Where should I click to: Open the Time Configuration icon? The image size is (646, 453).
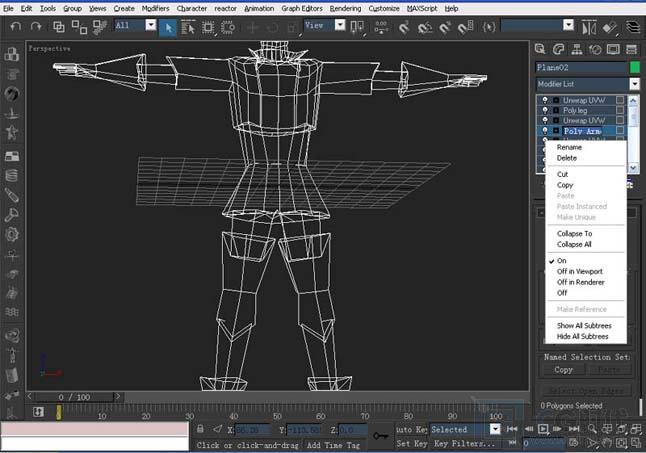pyautogui.click(x=573, y=443)
